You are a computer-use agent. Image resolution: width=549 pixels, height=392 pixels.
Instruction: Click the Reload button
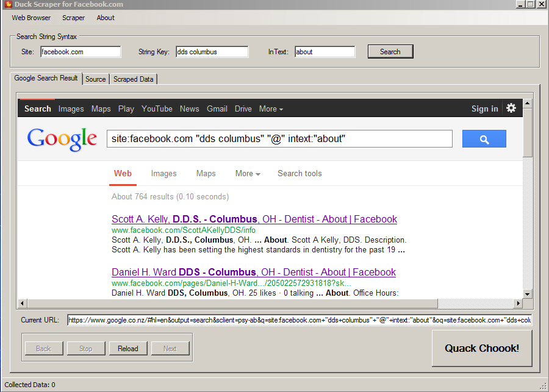tap(128, 349)
